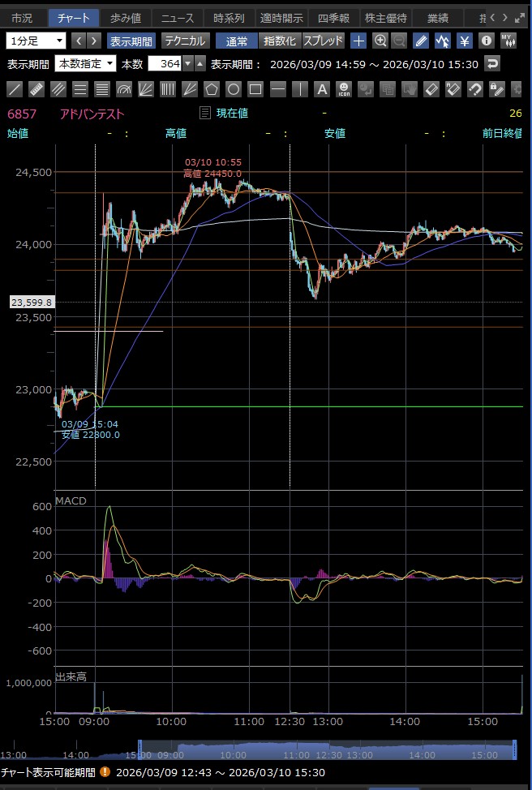This screenshot has width=532, height=790.
Task: Switch to the ニュース tab
Action: click(x=178, y=18)
